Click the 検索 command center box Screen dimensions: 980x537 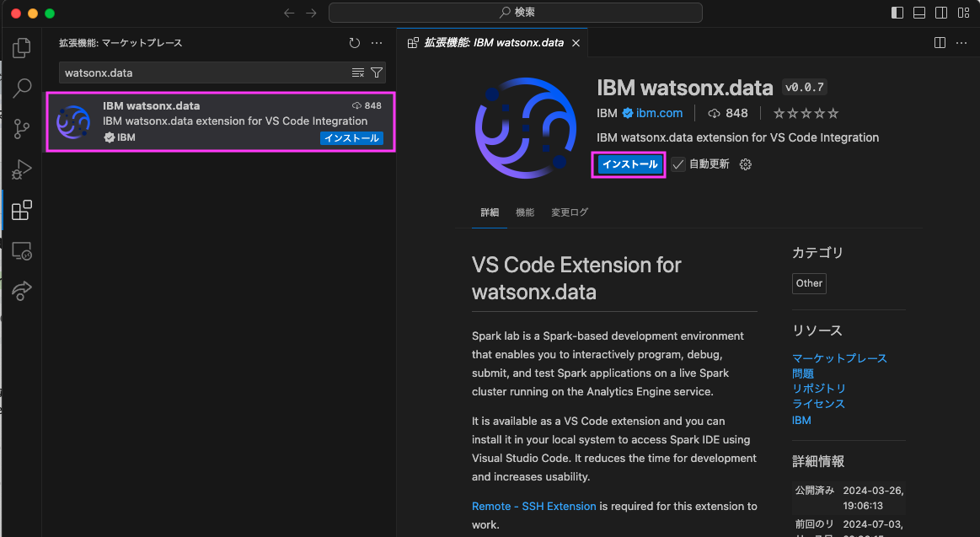pos(516,13)
